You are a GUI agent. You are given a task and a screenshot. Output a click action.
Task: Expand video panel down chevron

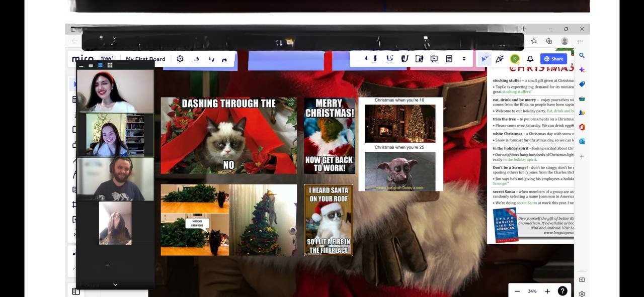pos(115,284)
